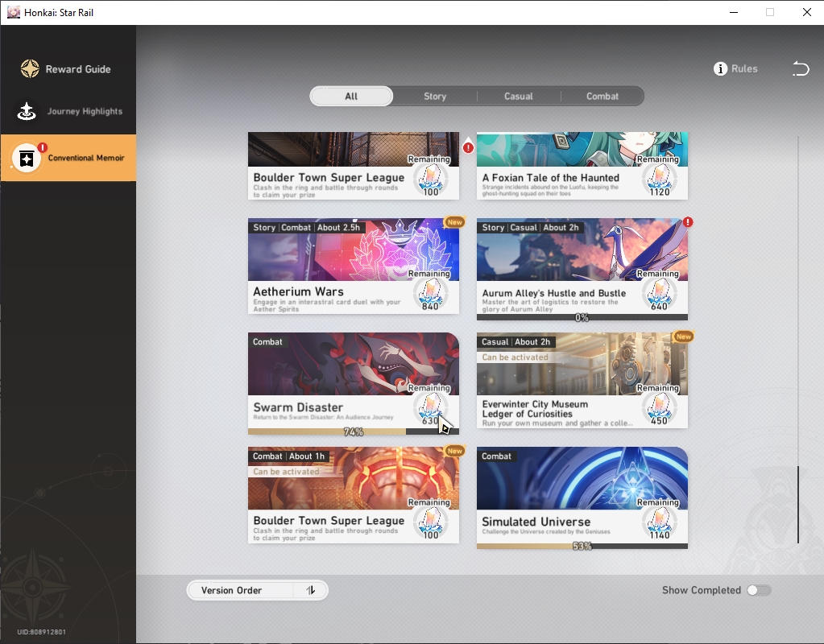Open the Conventional Memoir sidebar icon

click(27, 158)
